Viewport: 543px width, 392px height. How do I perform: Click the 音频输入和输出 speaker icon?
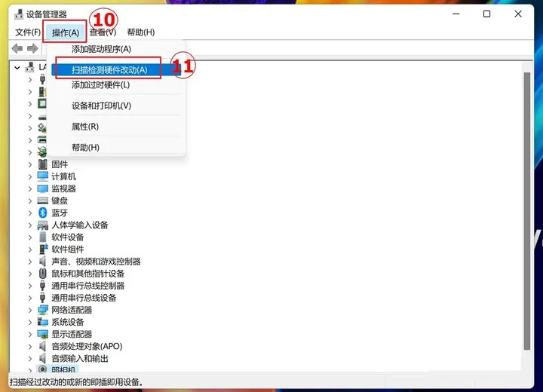point(42,358)
